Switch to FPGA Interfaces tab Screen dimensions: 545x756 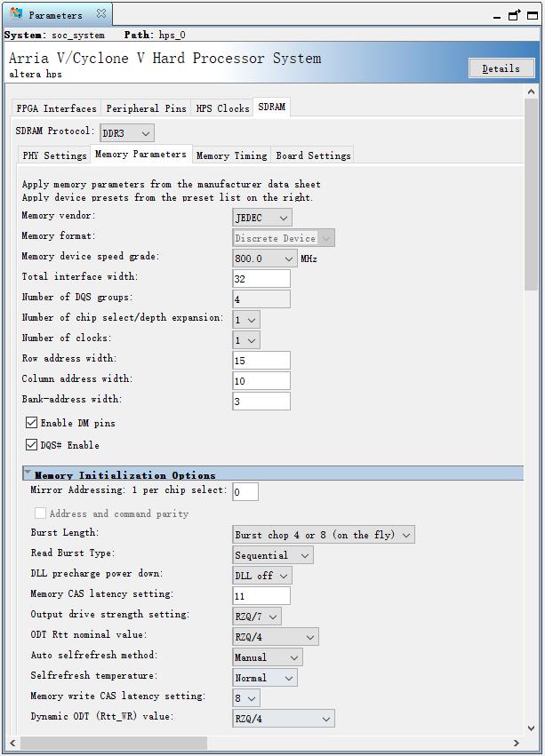pos(57,108)
